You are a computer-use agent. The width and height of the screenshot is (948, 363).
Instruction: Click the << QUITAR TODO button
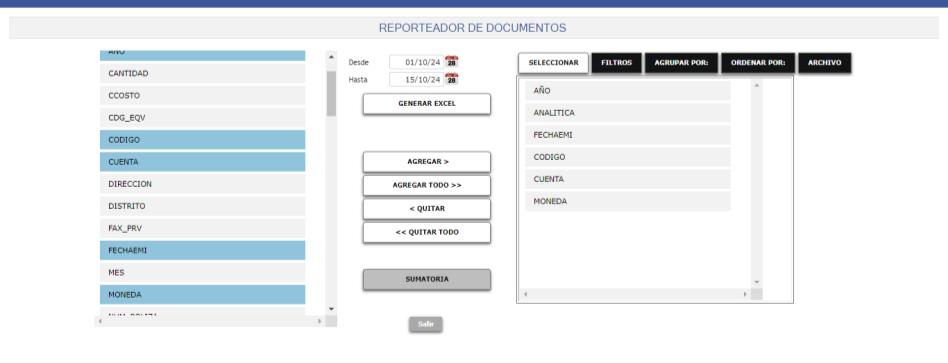tap(427, 232)
